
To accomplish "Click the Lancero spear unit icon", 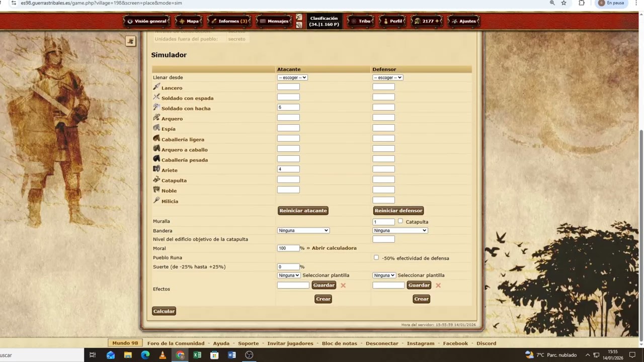I will [156, 87].
